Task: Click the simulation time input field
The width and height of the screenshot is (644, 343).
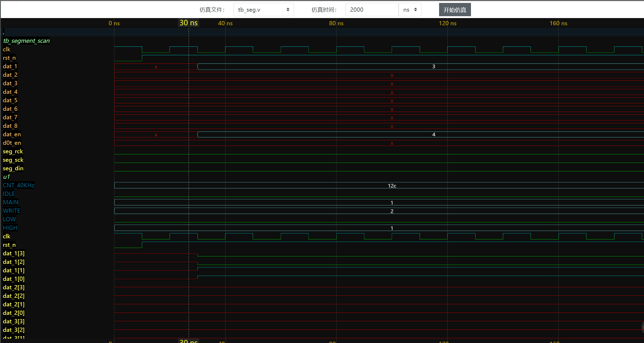Action: [x=371, y=10]
